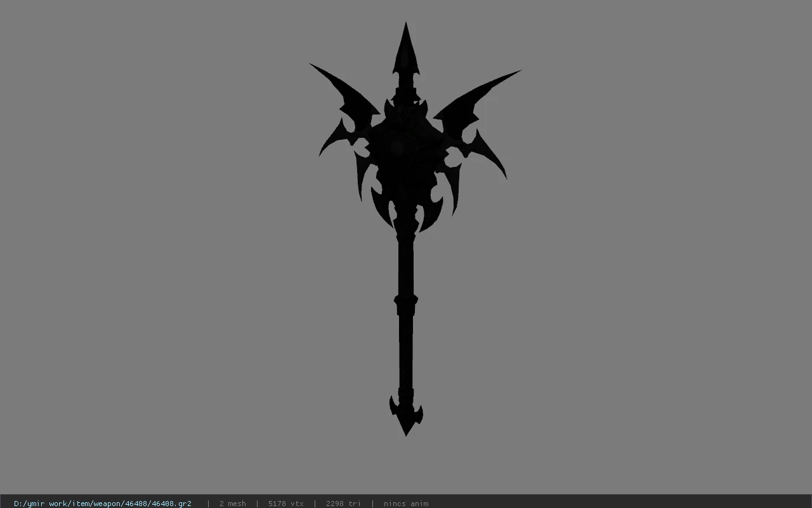Click the '2298 tri' triangle count
The width and height of the screenshot is (812, 508).
(343, 504)
